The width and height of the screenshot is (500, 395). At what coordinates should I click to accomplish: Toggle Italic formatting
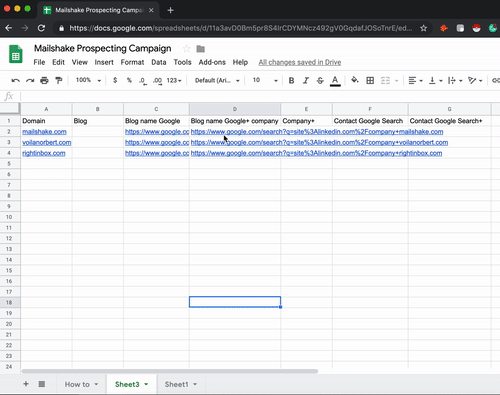[x=306, y=80]
